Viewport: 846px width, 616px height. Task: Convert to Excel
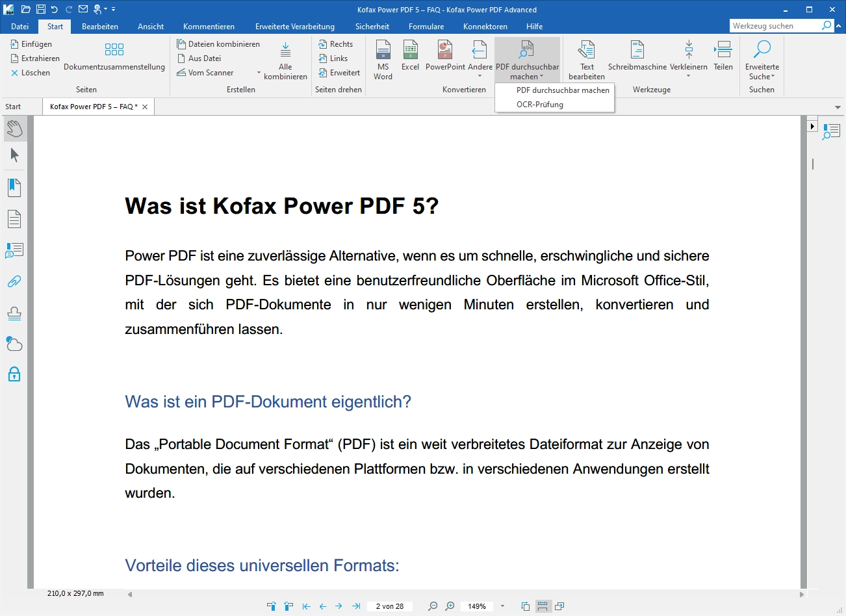pyautogui.click(x=410, y=56)
